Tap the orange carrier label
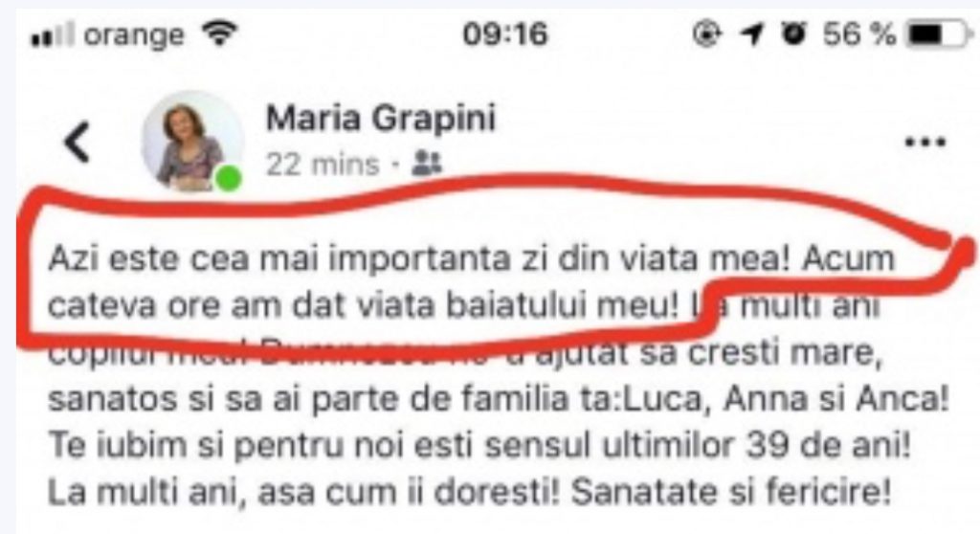 tap(134, 35)
